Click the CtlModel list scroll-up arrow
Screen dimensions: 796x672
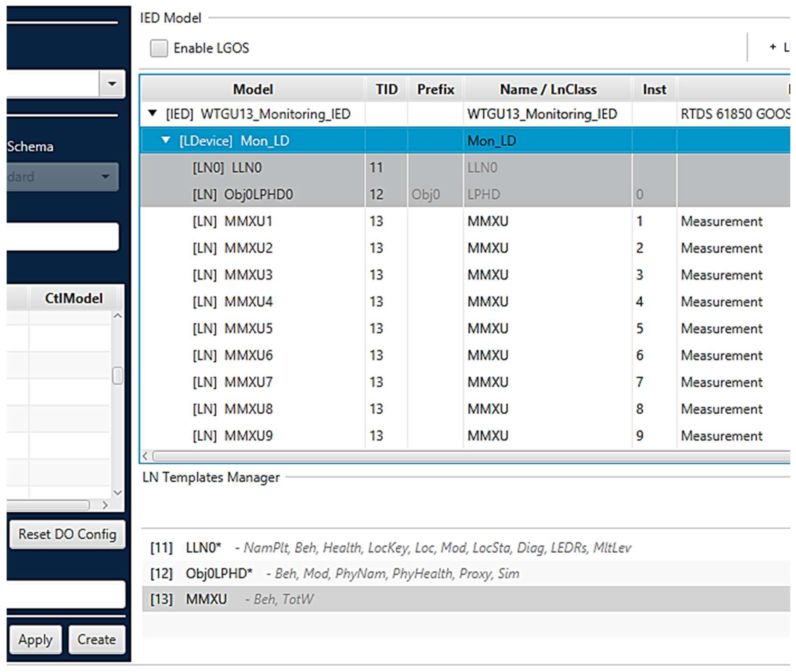click(118, 316)
